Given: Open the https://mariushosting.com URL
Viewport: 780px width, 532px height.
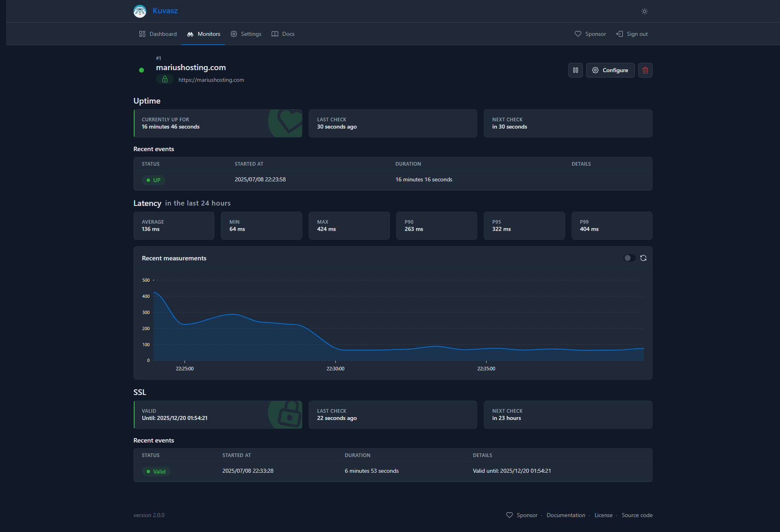Looking at the screenshot, I should (211, 80).
